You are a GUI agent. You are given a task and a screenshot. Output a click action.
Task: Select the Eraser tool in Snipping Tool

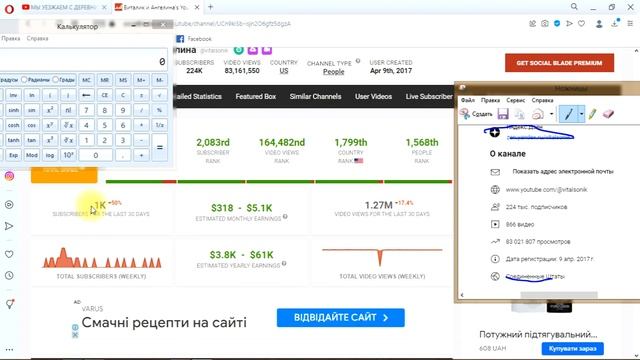(608, 114)
